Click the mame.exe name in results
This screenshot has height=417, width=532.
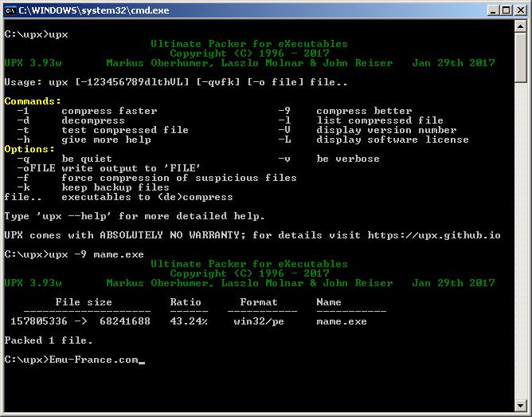pyautogui.click(x=342, y=321)
